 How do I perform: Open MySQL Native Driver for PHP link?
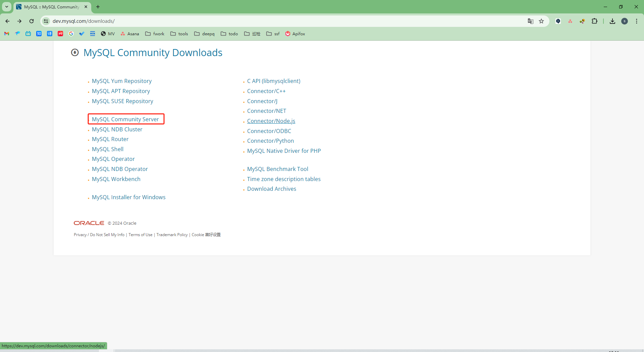tap(284, 151)
